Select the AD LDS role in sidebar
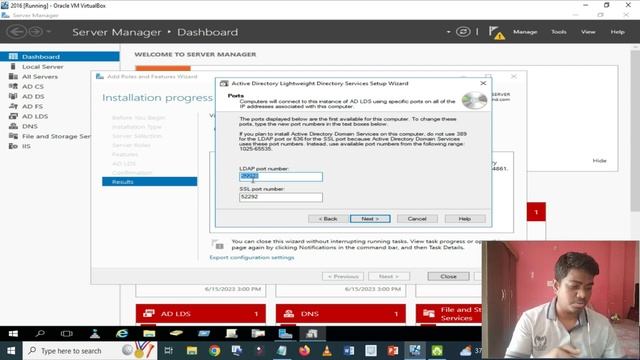This screenshot has width=640, height=360. click(35, 116)
